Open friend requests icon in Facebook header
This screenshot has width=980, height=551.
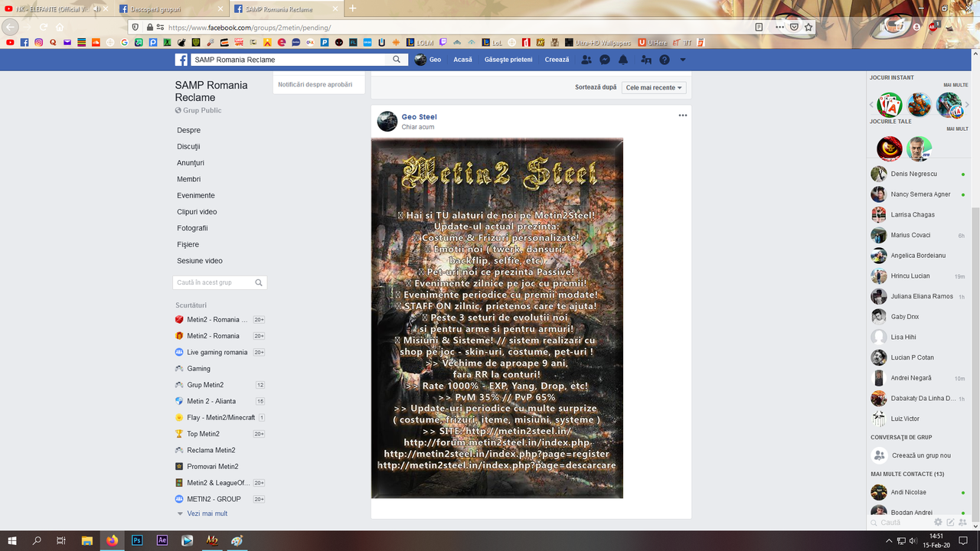586,60
